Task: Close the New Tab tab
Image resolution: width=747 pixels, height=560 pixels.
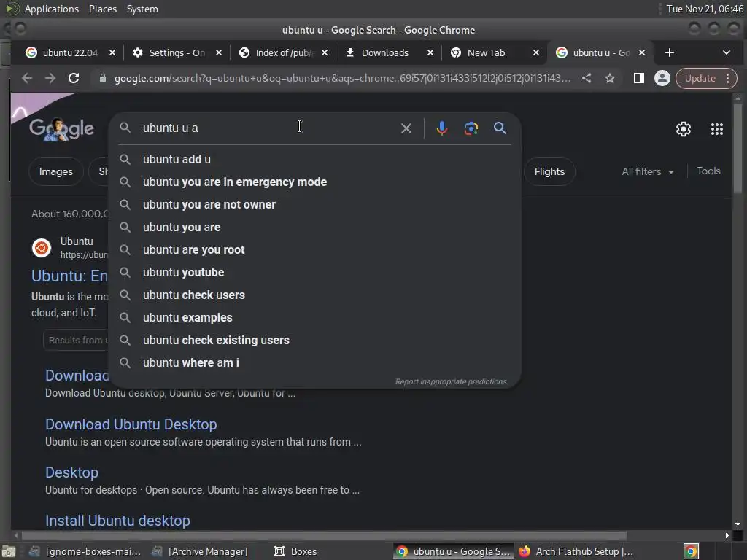Action: [x=536, y=52]
